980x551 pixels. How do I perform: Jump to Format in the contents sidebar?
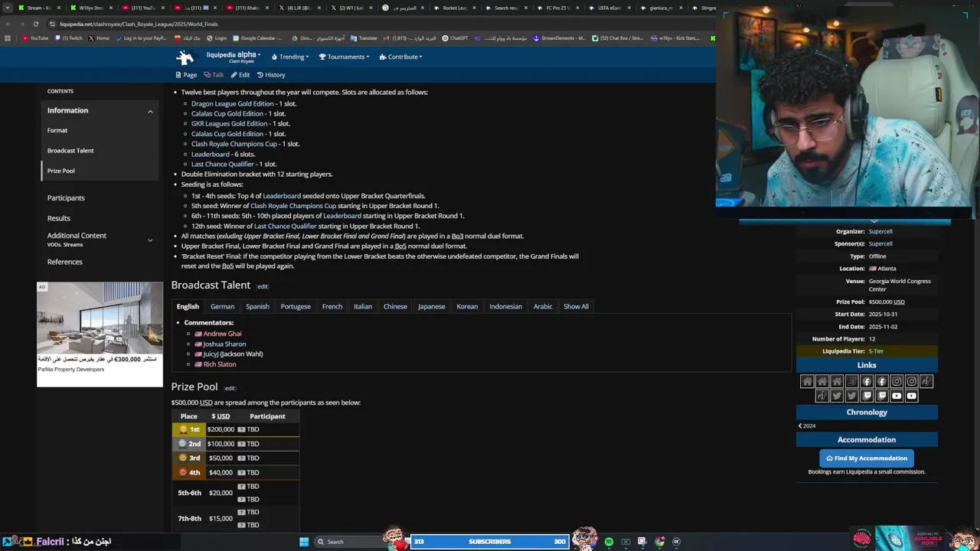point(57,130)
